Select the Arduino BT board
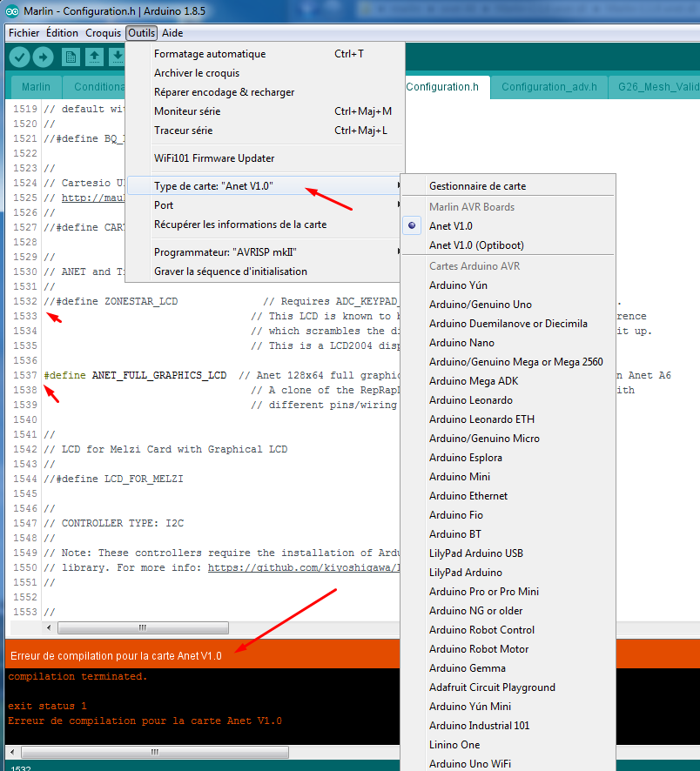The width and height of the screenshot is (700, 771). coord(508,534)
